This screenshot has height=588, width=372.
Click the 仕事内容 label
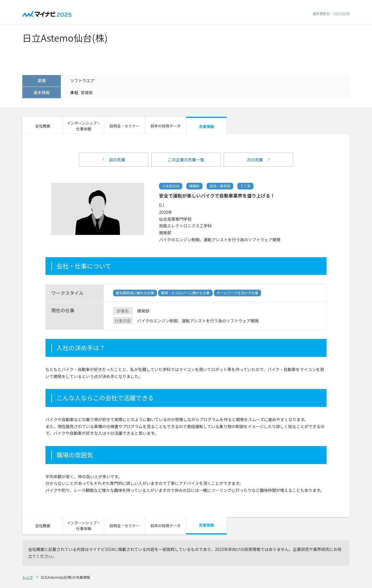[123, 321]
